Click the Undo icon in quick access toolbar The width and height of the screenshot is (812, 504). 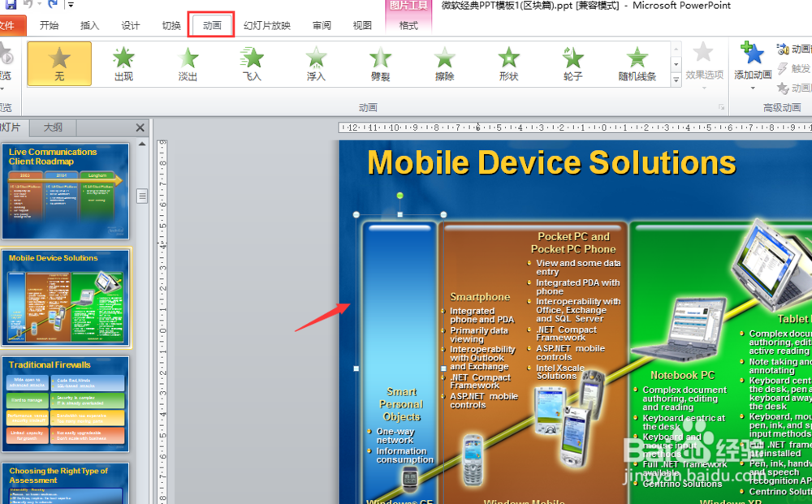[x=28, y=5]
